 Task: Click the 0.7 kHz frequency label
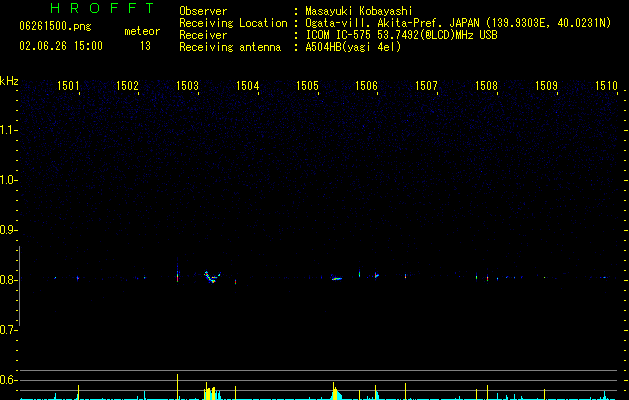click(x=8, y=330)
